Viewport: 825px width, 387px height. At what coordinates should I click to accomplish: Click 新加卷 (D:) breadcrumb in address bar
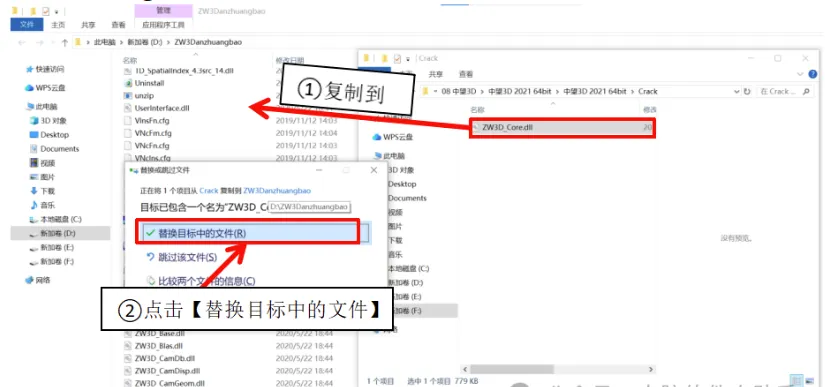click(144, 43)
